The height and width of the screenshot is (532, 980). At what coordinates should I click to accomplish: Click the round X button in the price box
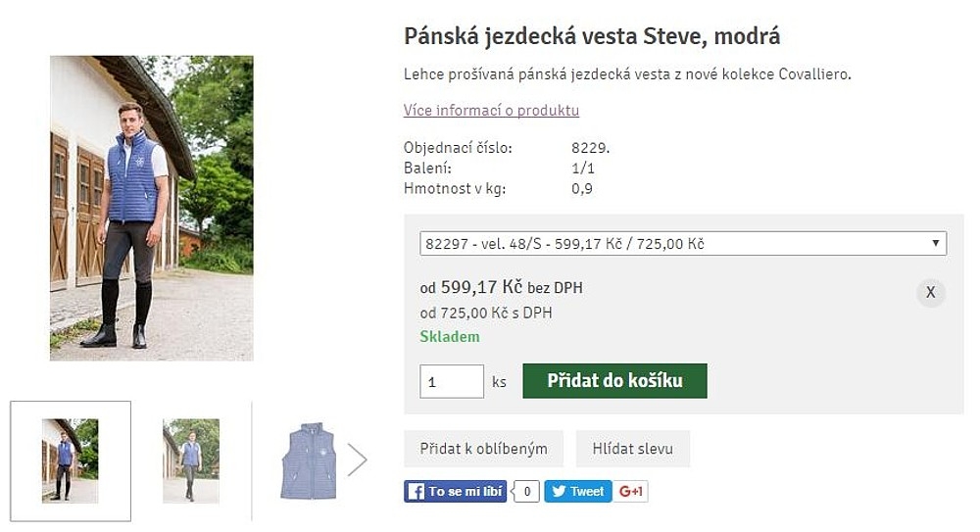(x=930, y=292)
